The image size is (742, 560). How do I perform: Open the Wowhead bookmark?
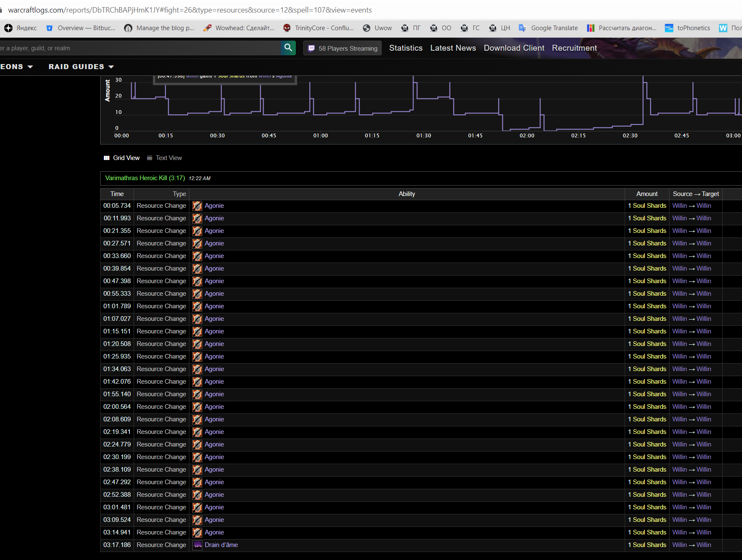pyautogui.click(x=239, y=28)
